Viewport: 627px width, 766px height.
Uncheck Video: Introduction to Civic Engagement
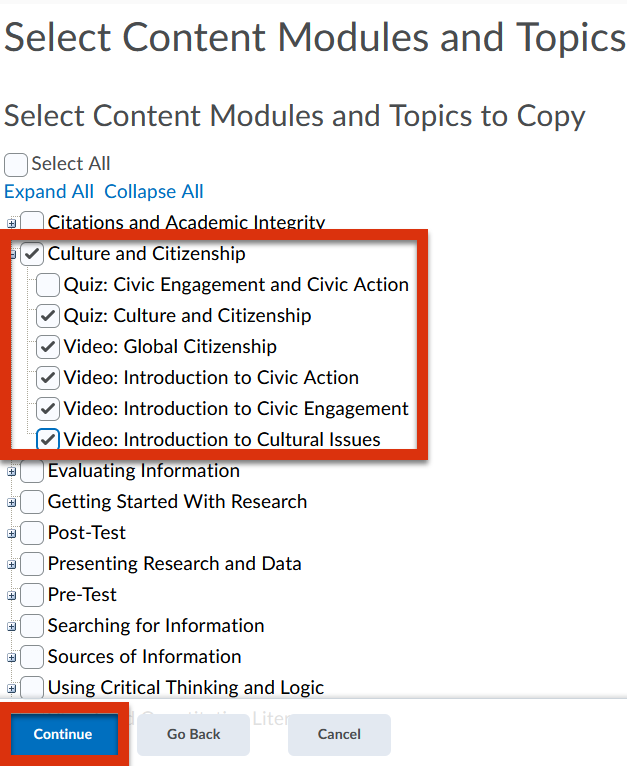tap(48, 409)
